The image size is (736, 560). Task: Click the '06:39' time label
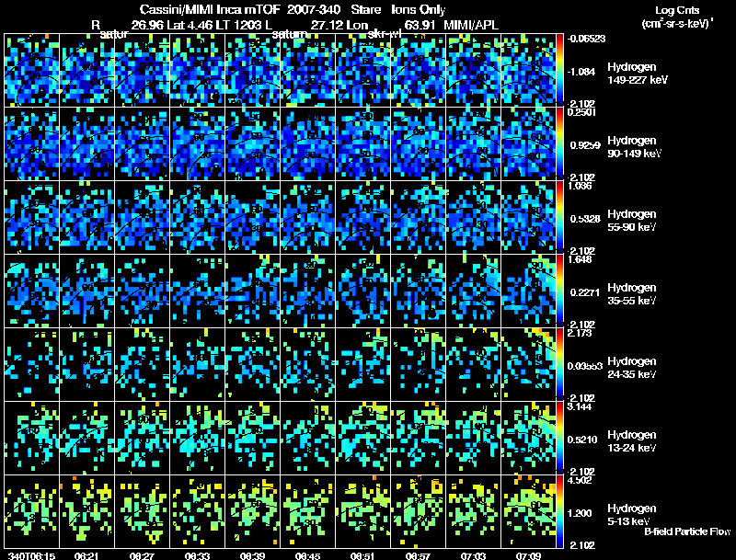[252, 556]
